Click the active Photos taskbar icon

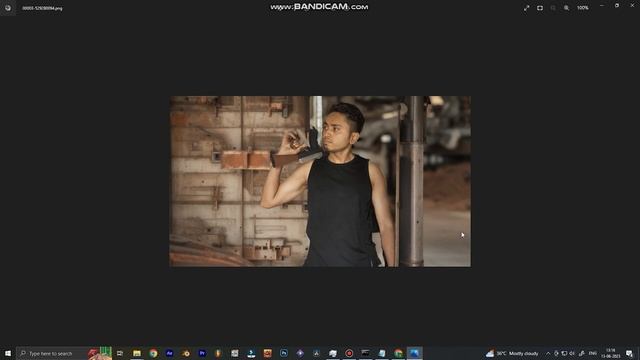pyautogui.click(x=414, y=353)
